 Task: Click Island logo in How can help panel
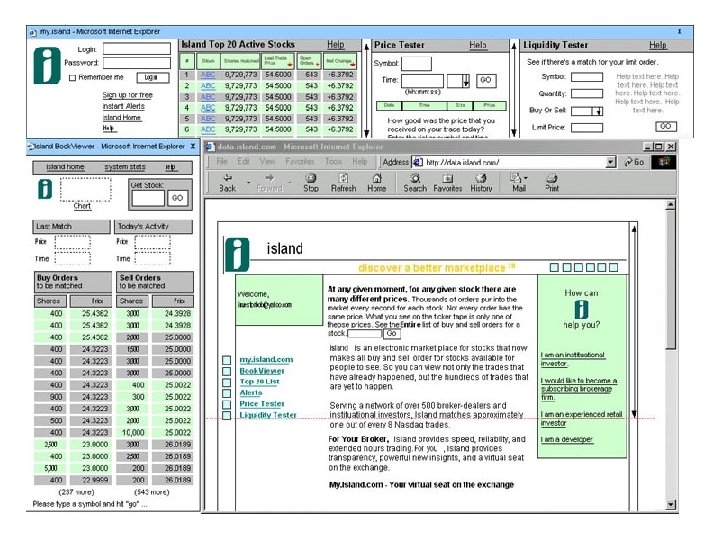pos(581,309)
